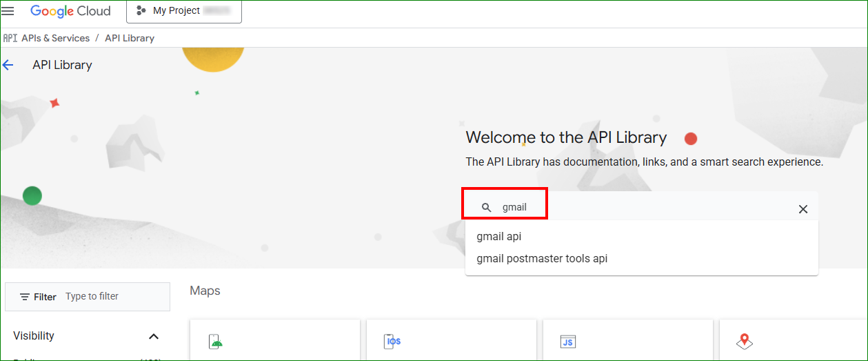
Task: Select the 'gmail api' suggestion
Action: point(499,236)
